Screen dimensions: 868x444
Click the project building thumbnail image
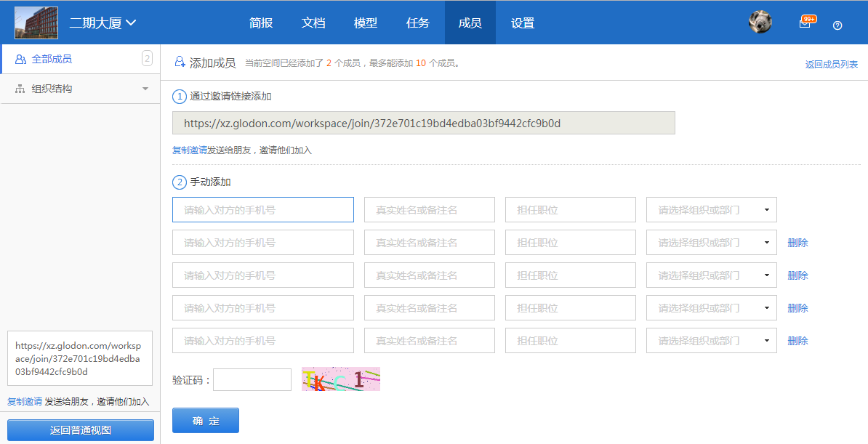(x=36, y=23)
